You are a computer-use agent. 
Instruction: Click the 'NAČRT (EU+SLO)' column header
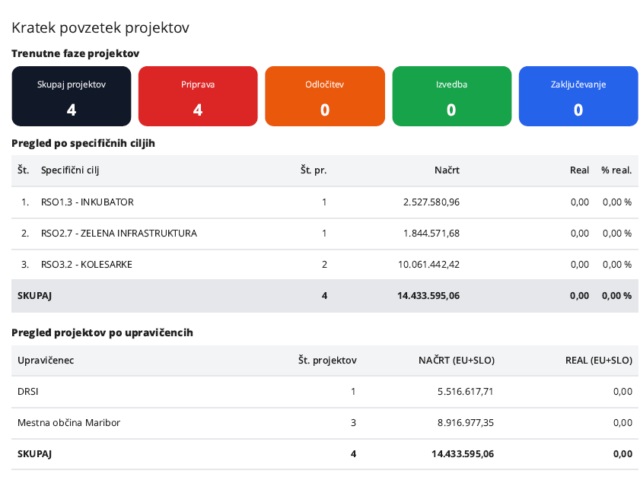tap(456, 360)
